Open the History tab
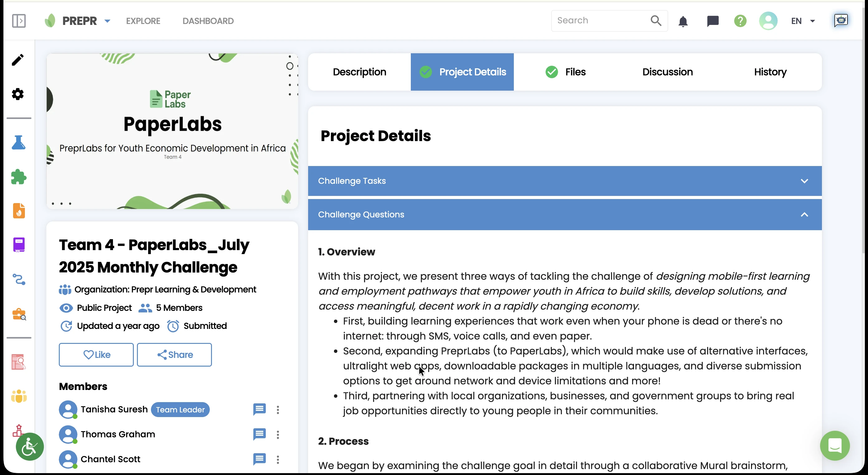 [x=770, y=72]
